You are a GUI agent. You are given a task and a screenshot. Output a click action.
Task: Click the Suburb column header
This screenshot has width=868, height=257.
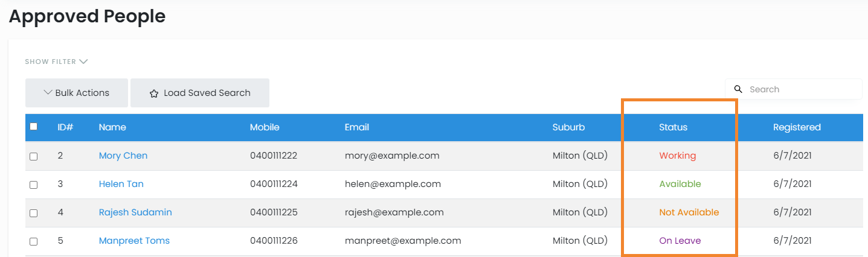pyautogui.click(x=567, y=127)
